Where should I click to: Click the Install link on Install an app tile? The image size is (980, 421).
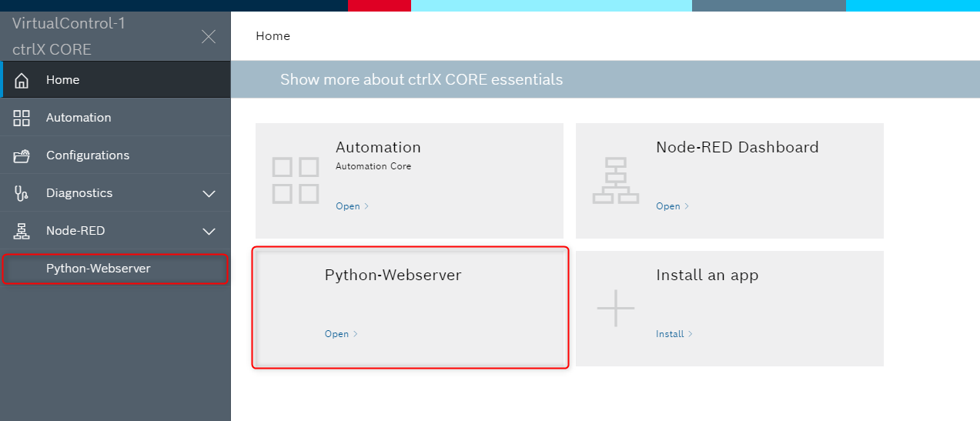(674, 334)
